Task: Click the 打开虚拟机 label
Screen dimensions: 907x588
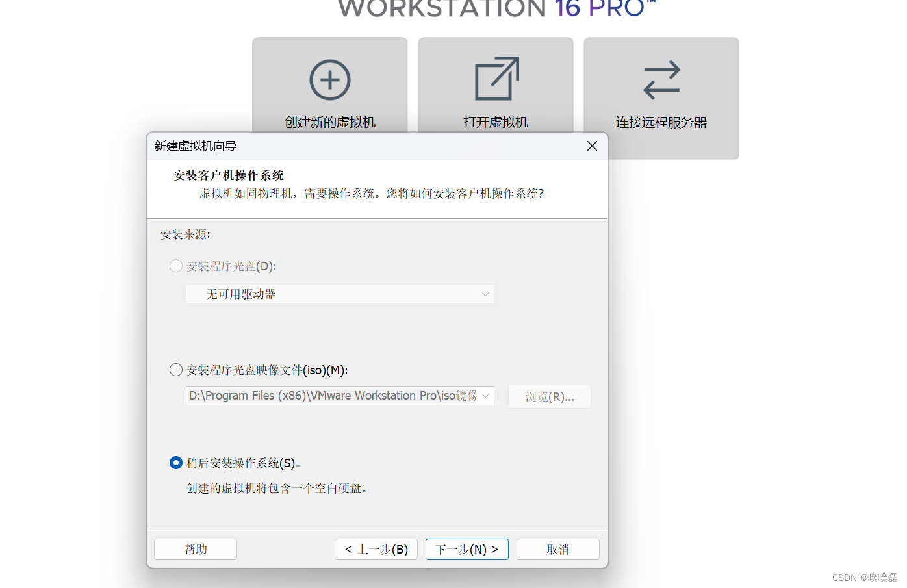Action: click(x=496, y=122)
